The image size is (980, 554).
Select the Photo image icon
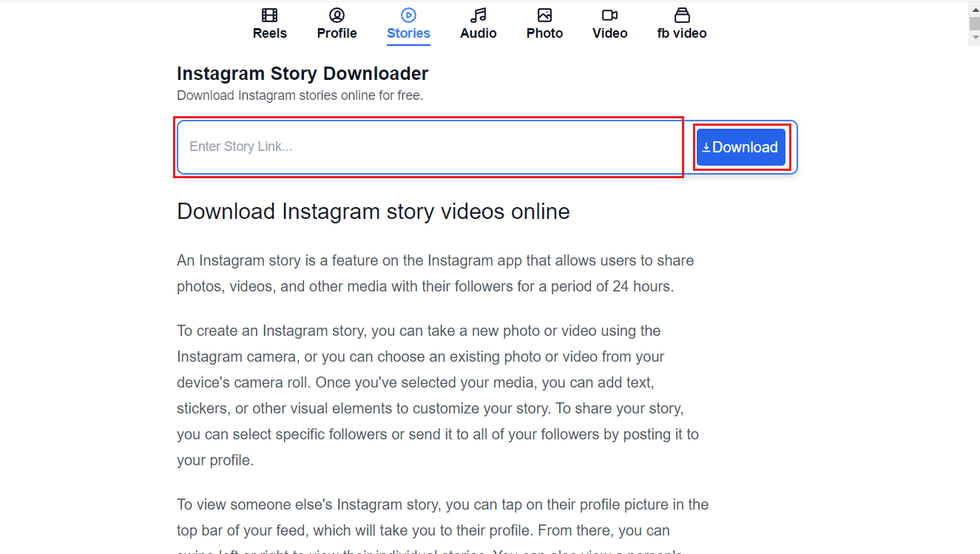[544, 14]
